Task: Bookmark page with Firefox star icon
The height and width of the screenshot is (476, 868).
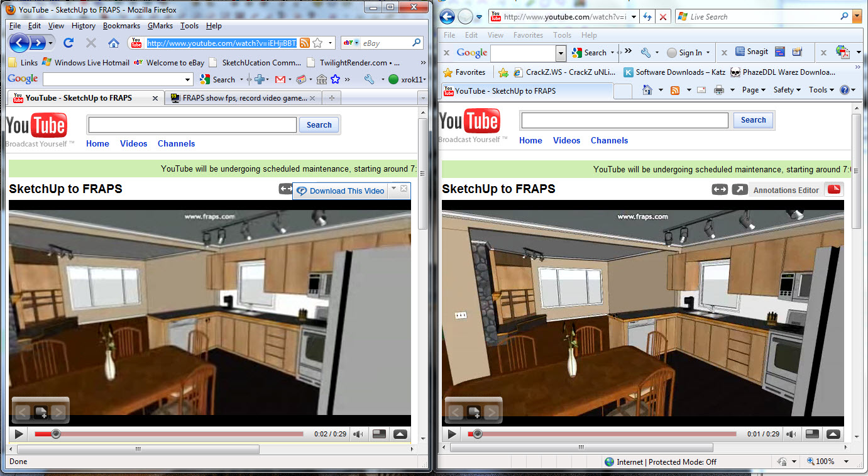Action: click(318, 43)
